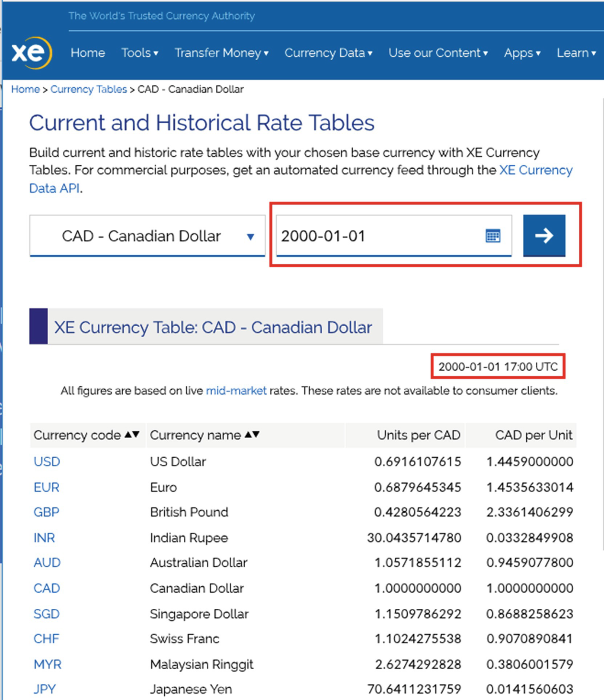The height and width of the screenshot is (700, 604).
Task: Open the JPY currency code link
Action: 45,689
